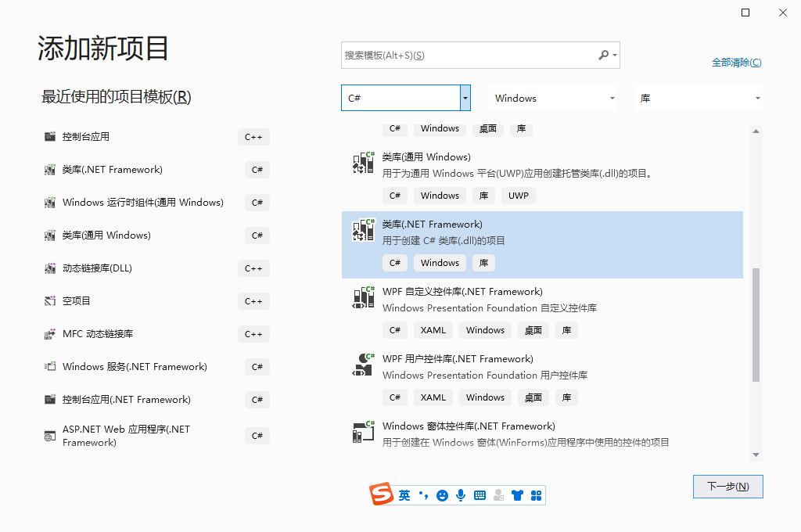The height and width of the screenshot is (532, 801).
Task: Click the Windows 服务 template icon
Action: point(49,366)
